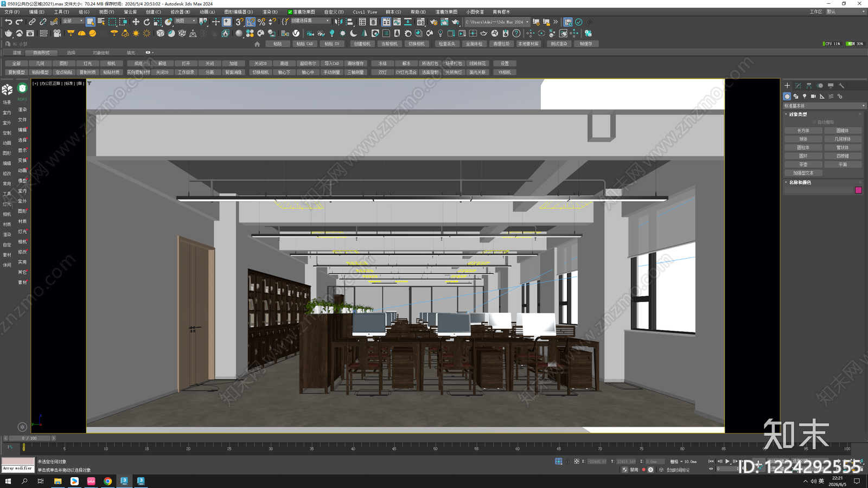The height and width of the screenshot is (488, 868).
Task: Toggle the 3D Snaps button
Action: [x=239, y=22]
